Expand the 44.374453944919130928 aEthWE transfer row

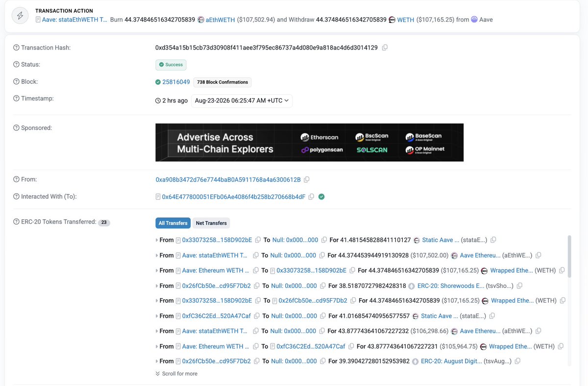click(x=157, y=255)
